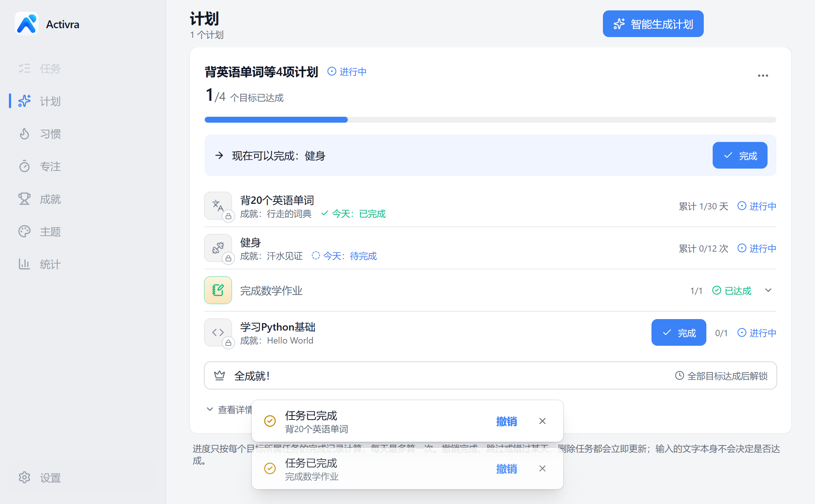The image size is (815, 504).
Task: Click the arrow icon before 现在可以完成
Action: (219, 156)
